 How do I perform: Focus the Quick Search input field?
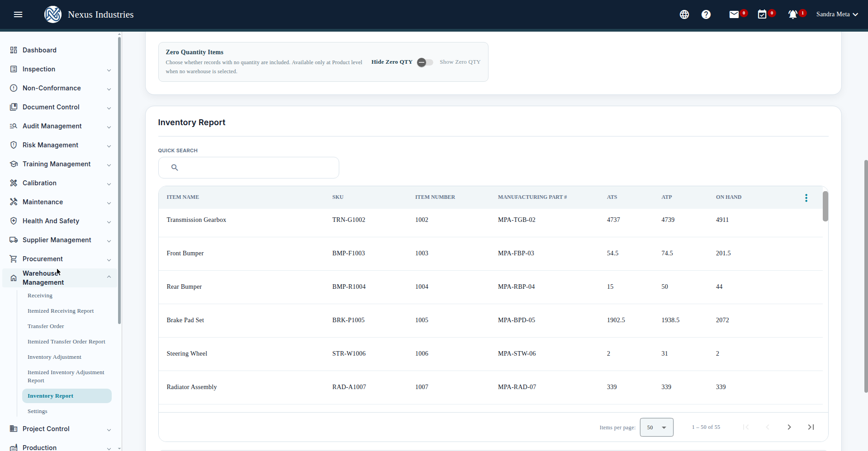(248, 168)
